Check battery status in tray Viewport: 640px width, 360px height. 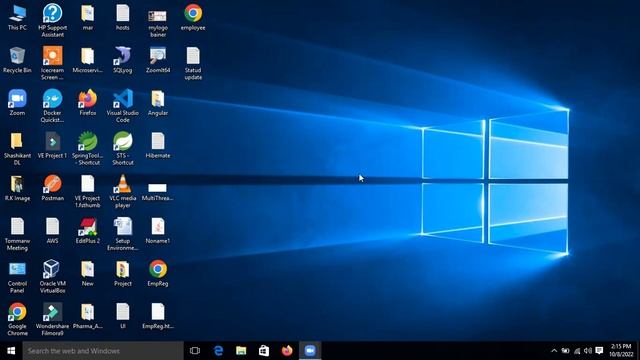point(565,351)
